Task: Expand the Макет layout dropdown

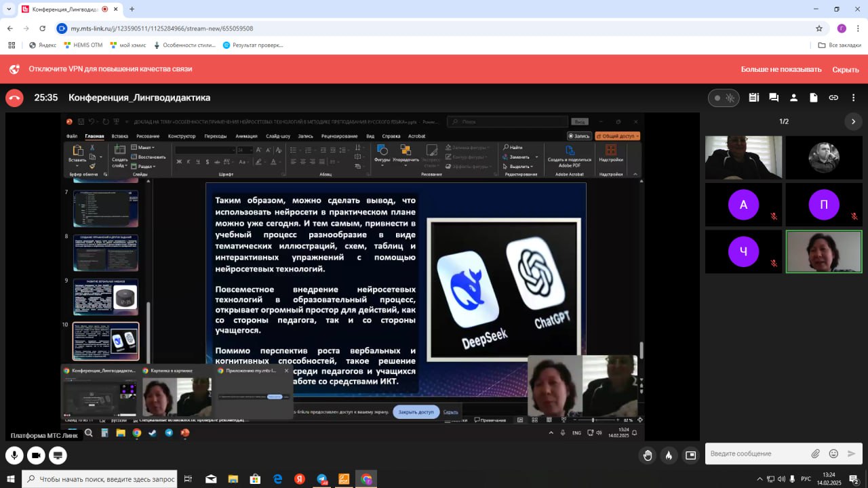Action: (144, 147)
